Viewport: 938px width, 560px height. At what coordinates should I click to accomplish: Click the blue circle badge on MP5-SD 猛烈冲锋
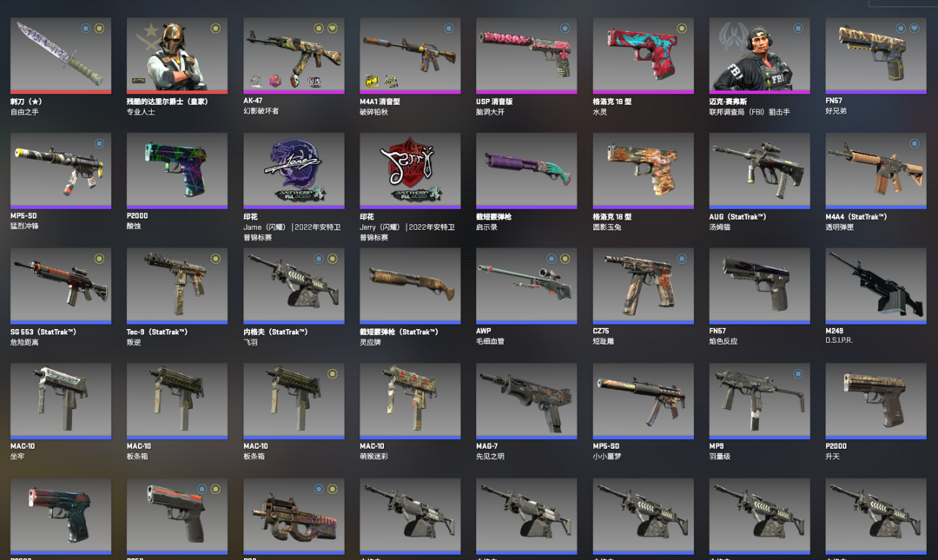[x=99, y=143]
